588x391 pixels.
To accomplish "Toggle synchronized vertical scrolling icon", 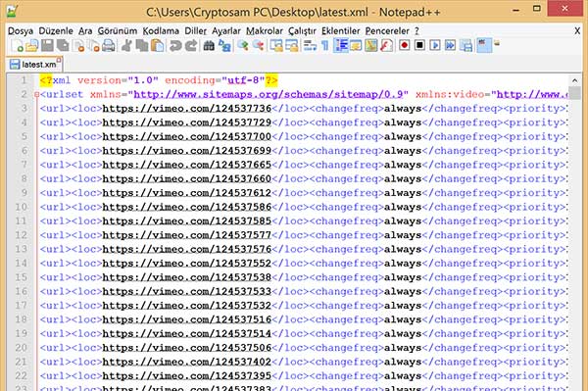I will [276, 45].
